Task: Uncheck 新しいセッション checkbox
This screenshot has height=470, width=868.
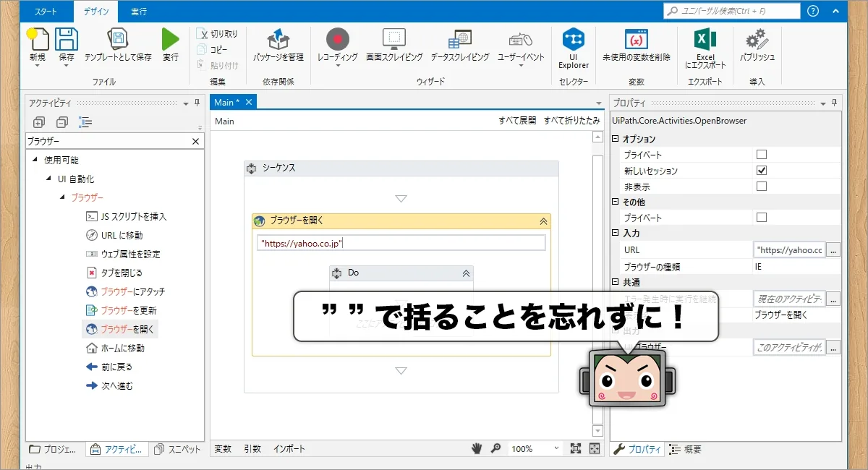Action: 761,171
